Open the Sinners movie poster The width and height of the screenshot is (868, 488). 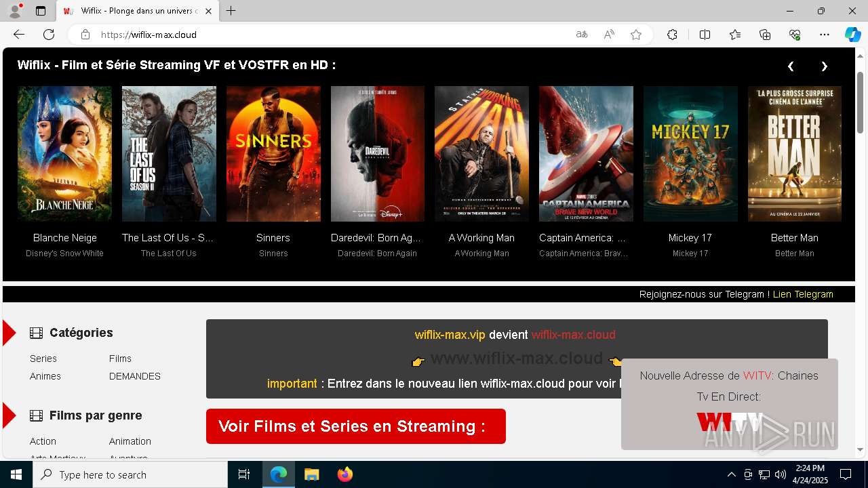click(273, 154)
